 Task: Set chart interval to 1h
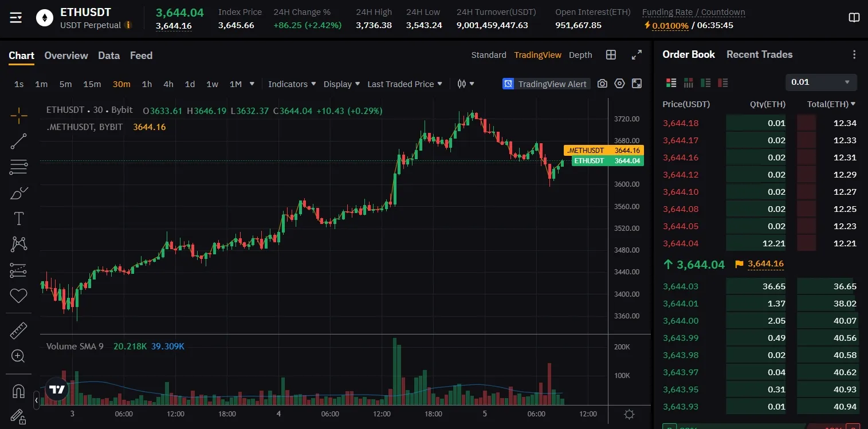(x=147, y=84)
